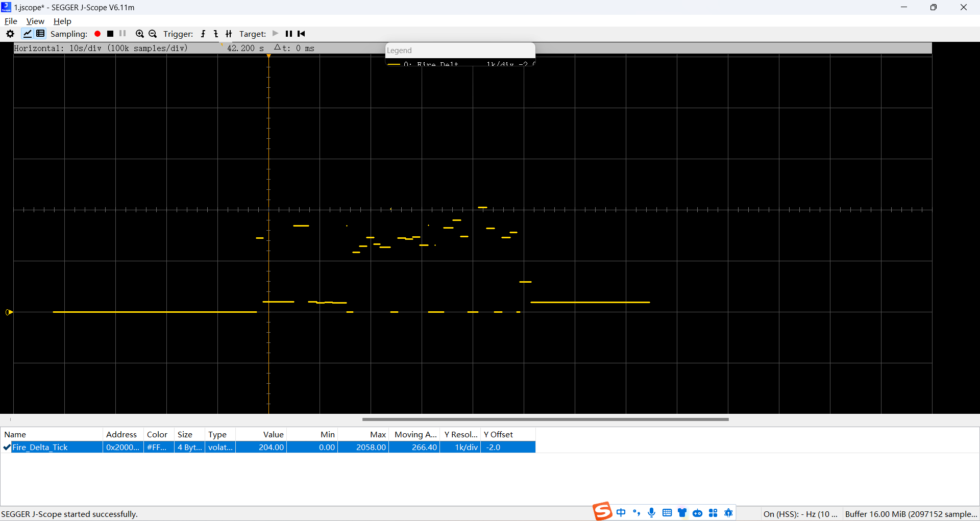Click the Horizontal 10s/div readout
This screenshot has width=980, height=521.
click(x=101, y=48)
